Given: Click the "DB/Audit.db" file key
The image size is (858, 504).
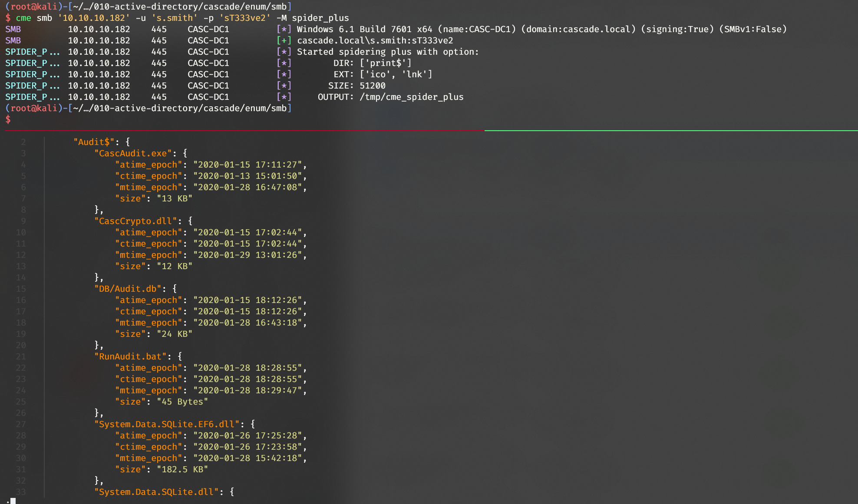Looking at the screenshot, I should pos(128,289).
